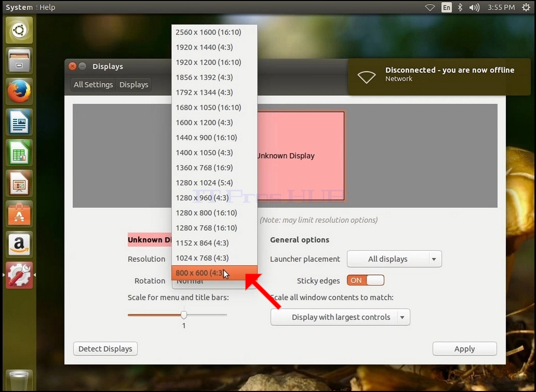The width and height of the screenshot is (536, 392).
Task: Choose 1280 x 1024 (5:4) resolution
Action: pos(214,182)
